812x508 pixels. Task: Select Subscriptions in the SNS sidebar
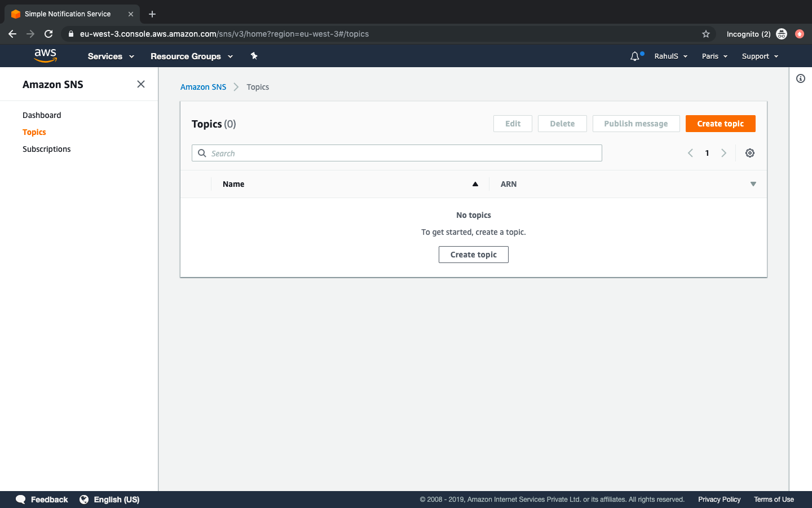(46, 148)
